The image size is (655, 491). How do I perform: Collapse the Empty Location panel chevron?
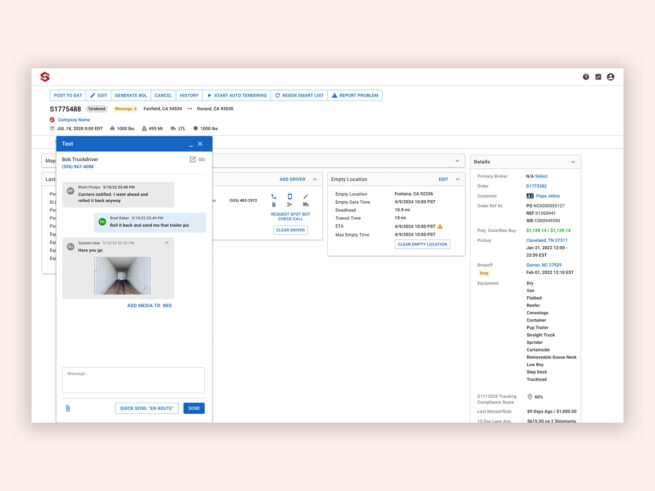tap(458, 179)
